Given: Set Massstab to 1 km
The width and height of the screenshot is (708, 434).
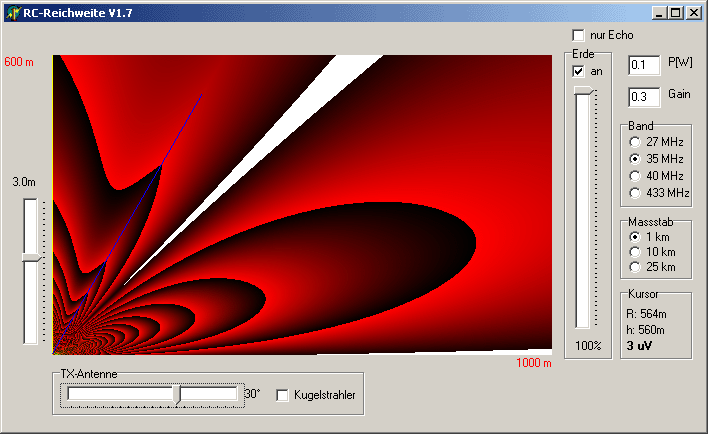Looking at the screenshot, I should point(634,236).
